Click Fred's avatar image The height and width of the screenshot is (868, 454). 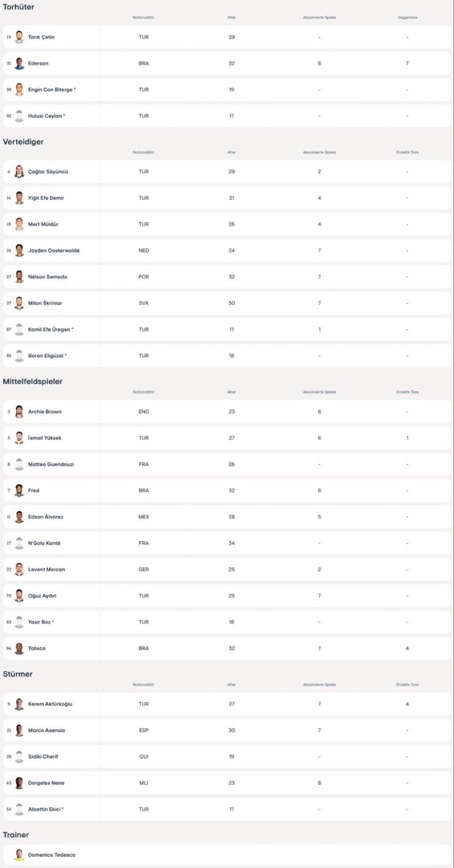pos(19,490)
